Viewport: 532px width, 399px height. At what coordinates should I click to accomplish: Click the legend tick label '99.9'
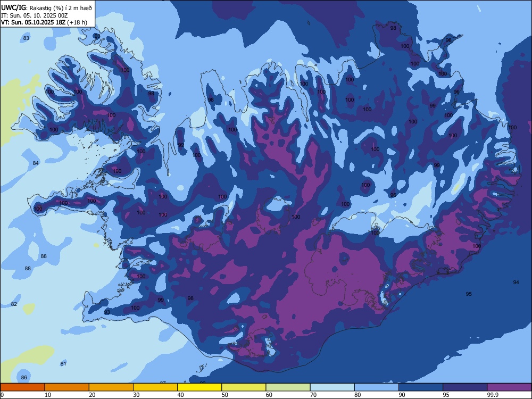(x=492, y=395)
